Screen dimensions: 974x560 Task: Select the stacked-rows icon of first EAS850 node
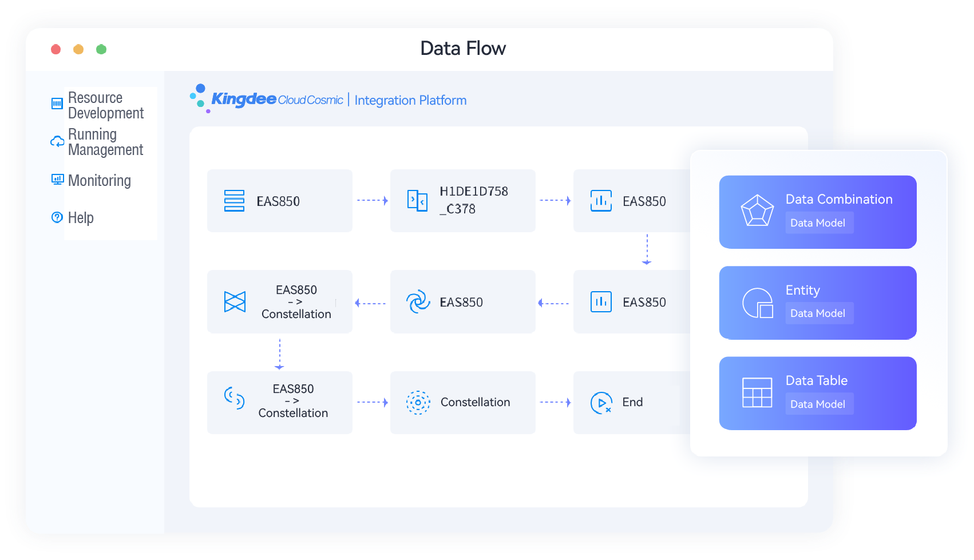tap(234, 201)
